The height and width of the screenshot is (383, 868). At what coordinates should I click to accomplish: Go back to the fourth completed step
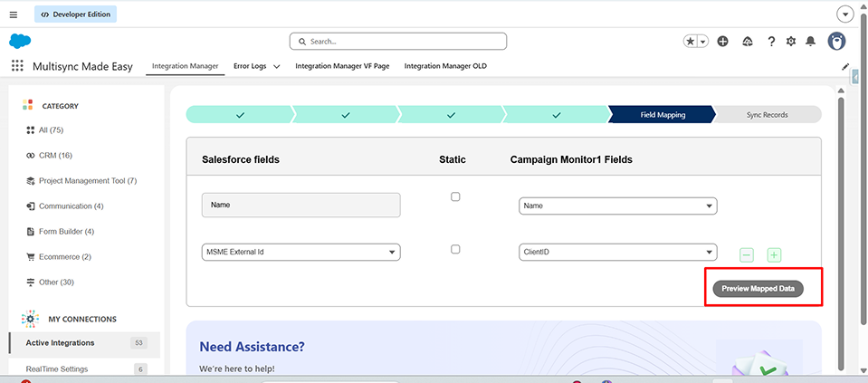(557, 115)
